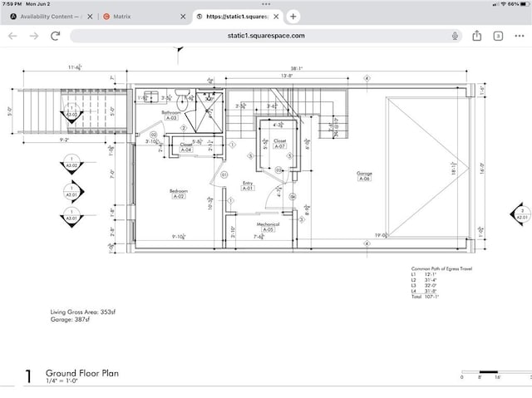Screen dimensions: 532x398
Task: Click the Entry A-01 room label
Action: point(248,185)
